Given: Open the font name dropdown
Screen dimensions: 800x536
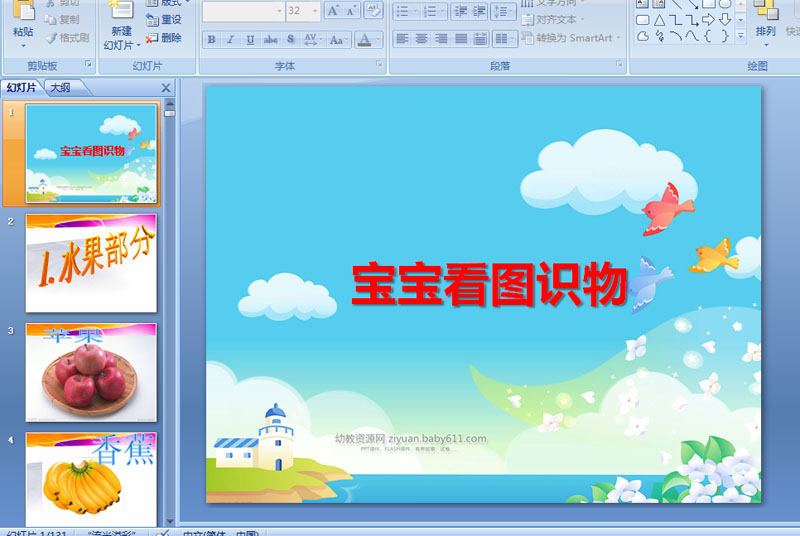Looking at the screenshot, I should pyautogui.click(x=279, y=11).
